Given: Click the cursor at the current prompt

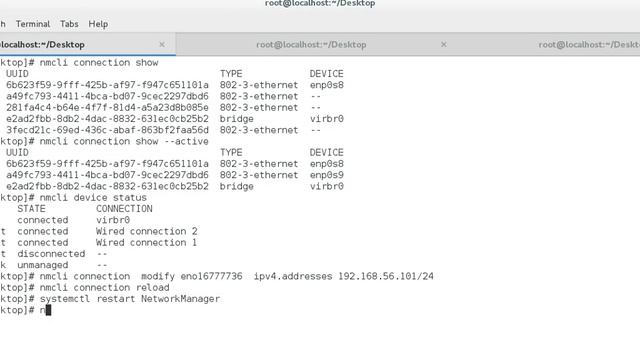Looking at the screenshot, I should pyautogui.click(x=48, y=310).
